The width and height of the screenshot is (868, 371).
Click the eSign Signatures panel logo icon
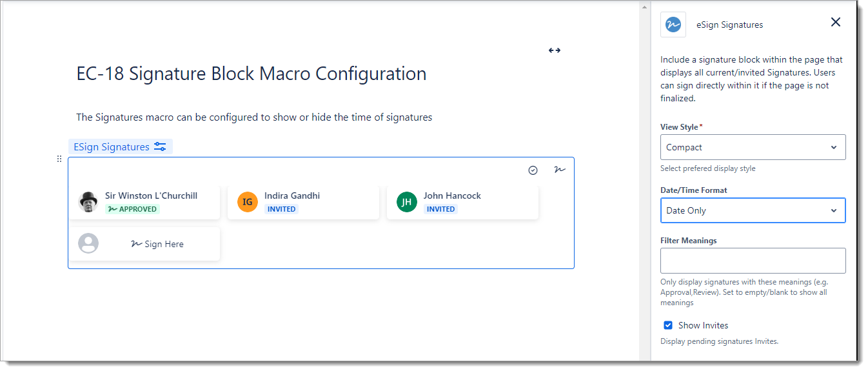click(x=673, y=25)
